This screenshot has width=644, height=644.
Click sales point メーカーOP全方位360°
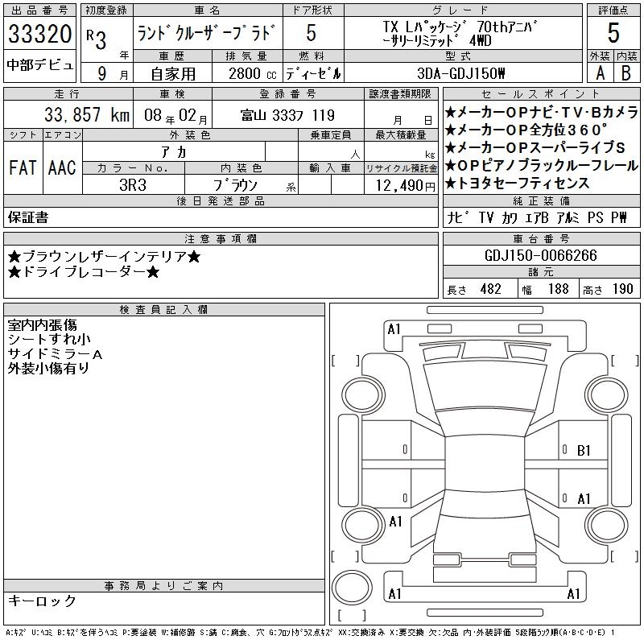coord(526,130)
